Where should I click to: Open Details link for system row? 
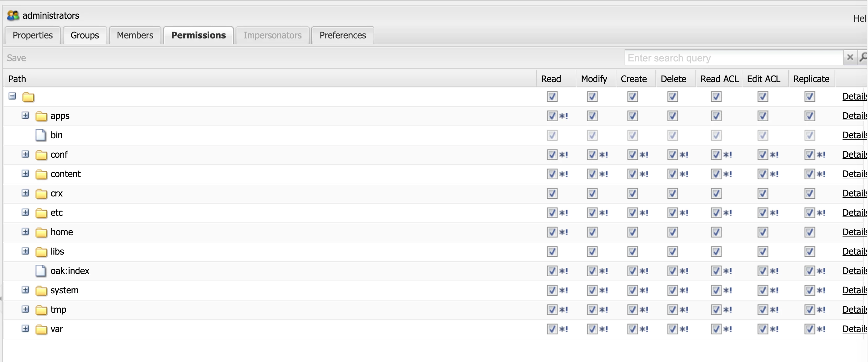[854, 290]
